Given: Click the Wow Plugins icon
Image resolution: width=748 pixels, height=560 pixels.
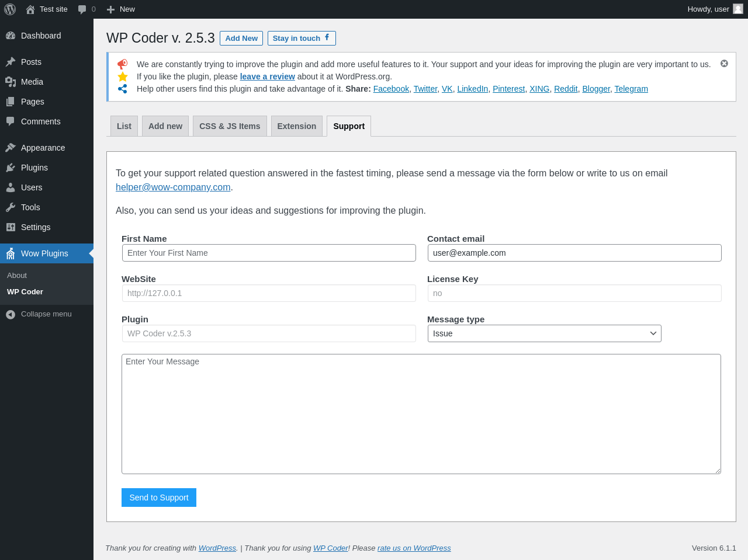Looking at the screenshot, I should 11,253.
